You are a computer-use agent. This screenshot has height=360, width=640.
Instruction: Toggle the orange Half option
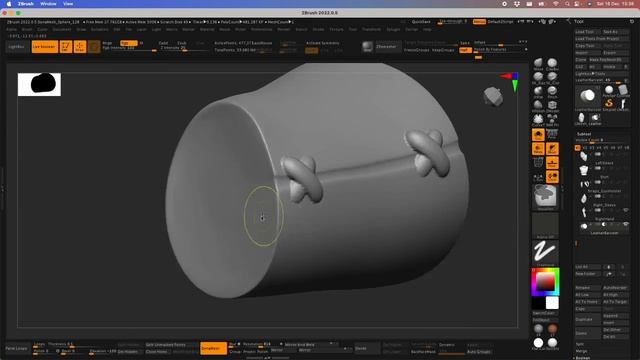pyautogui.click(x=465, y=50)
